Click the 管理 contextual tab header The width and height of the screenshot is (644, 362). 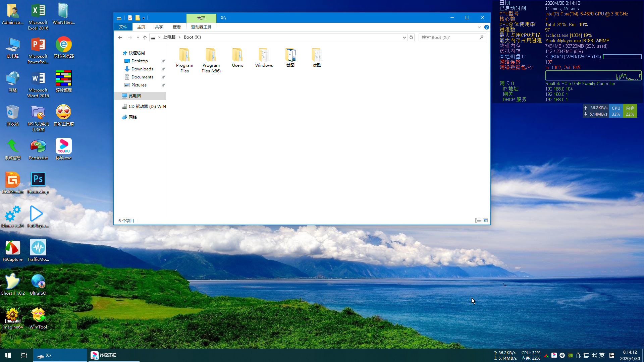pos(201,18)
